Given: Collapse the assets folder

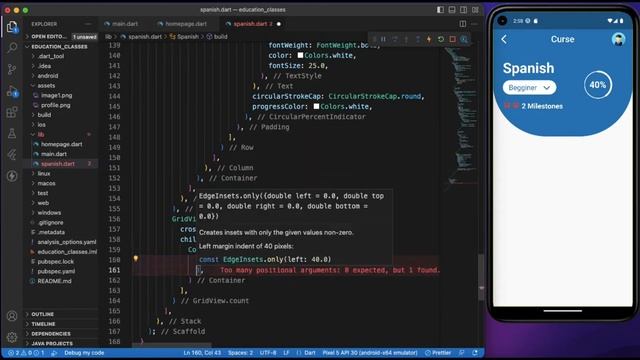Looking at the screenshot, I should pyautogui.click(x=46, y=86).
